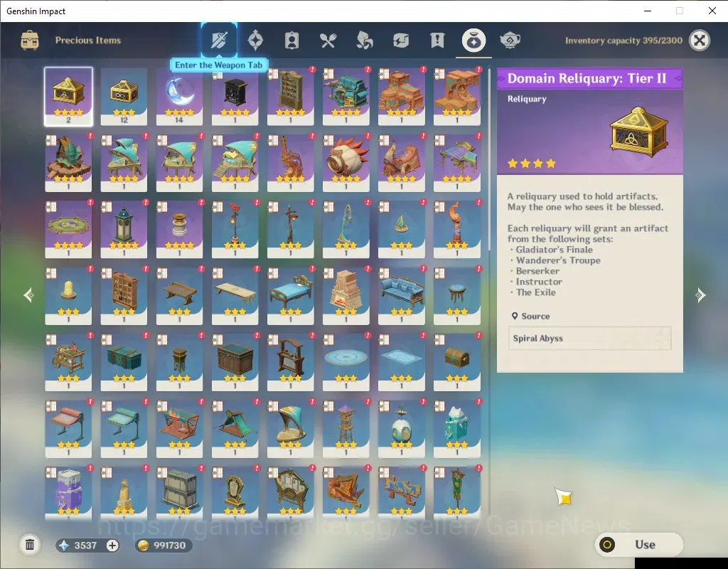Screen dimensions: 728x569
Task: Select the crescent moon item with quantity 14
Action: pos(179,97)
